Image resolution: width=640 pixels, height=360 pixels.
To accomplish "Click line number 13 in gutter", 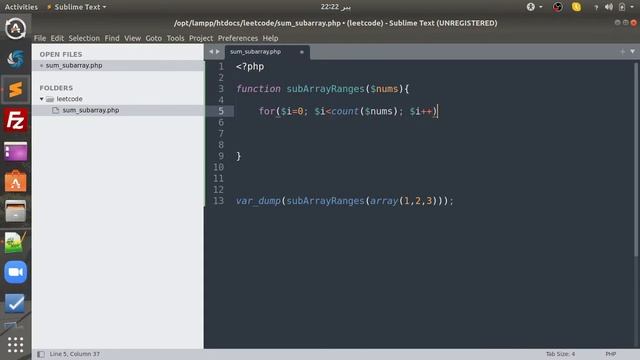I will 218,201.
